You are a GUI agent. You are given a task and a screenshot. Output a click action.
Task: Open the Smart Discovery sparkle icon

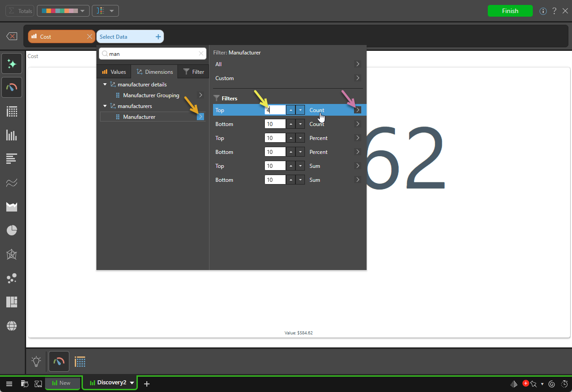(12, 64)
